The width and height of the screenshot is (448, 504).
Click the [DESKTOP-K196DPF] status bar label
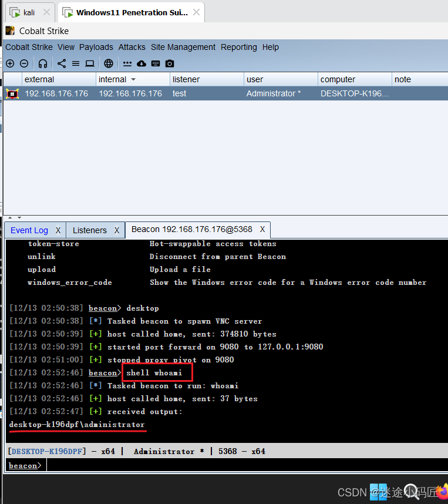pyautogui.click(x=47, y=451)
